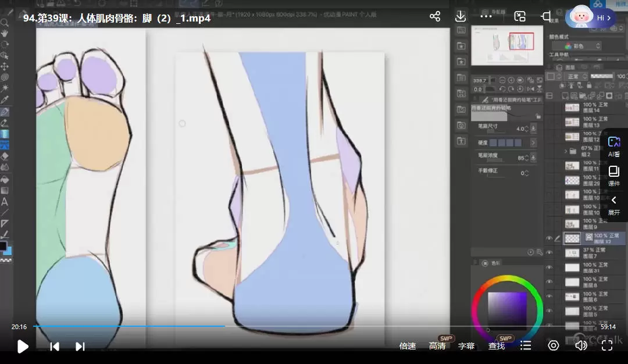
Task: Open the 高清 video quality options
Action: tap(437, 346)
